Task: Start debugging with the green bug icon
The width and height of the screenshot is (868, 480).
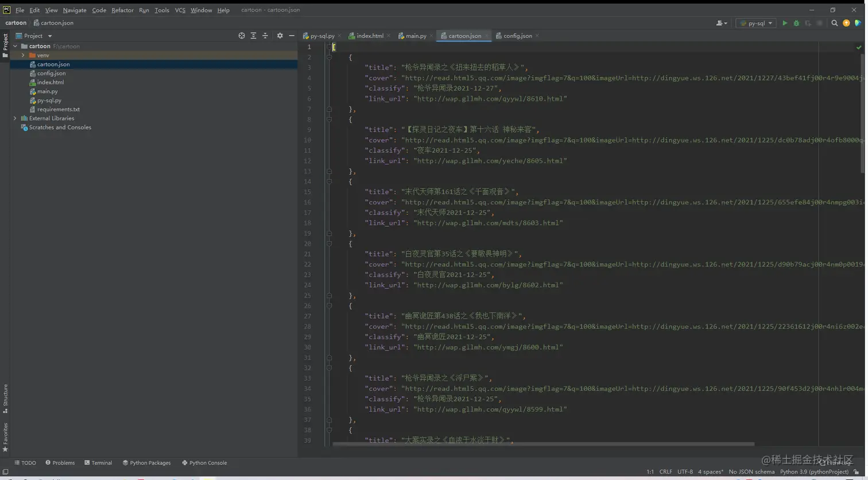Action: 796,24
